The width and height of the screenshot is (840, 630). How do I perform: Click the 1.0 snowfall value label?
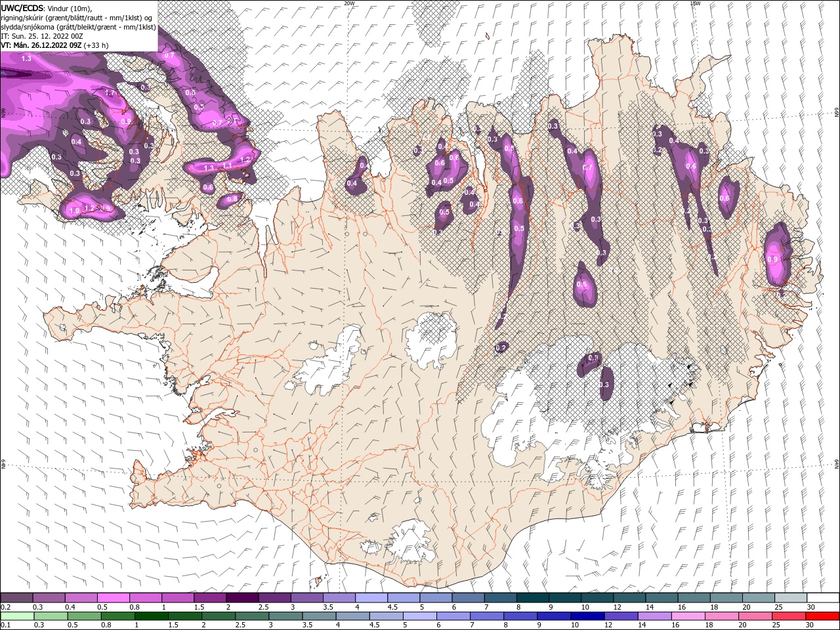click(74, 211)
